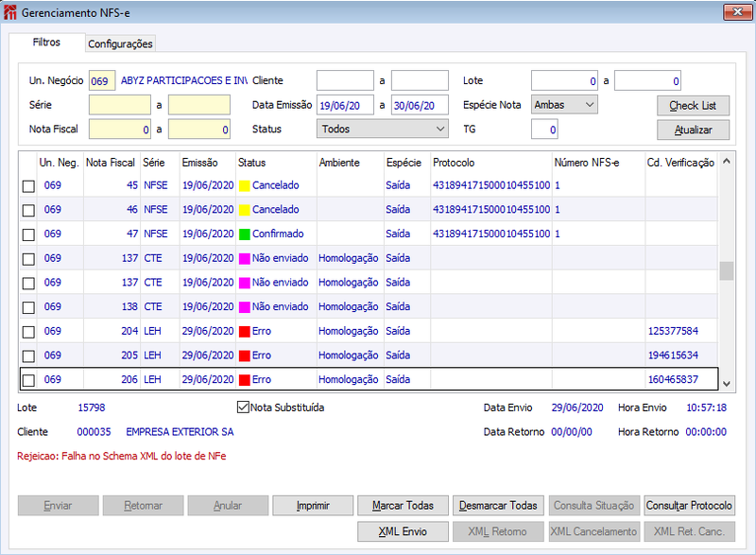Screen dimensions: 756x555
Task: Click the magenta Não enviado swatch for note 138
Action: click(245, 307)
